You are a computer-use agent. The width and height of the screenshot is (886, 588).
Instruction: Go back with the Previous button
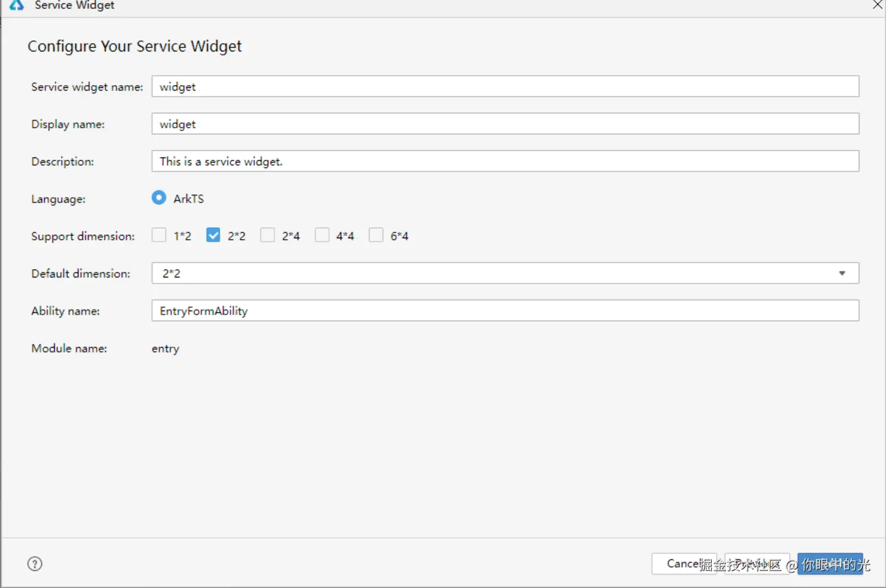pos(757,564)
